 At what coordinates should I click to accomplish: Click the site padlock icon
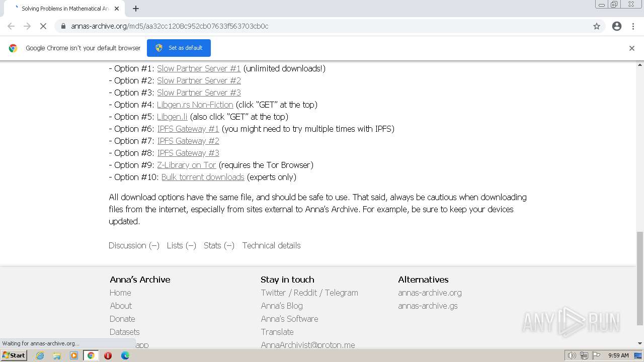click(x=63, y=26)
